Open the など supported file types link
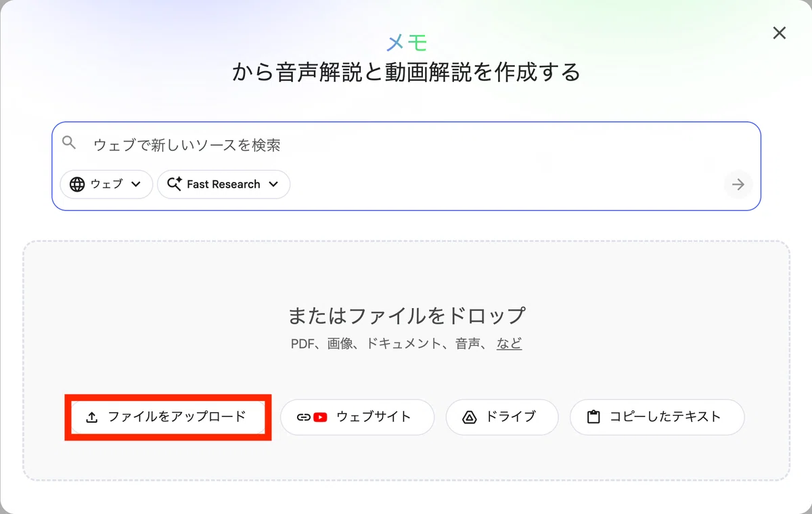 tap(509, 343)
